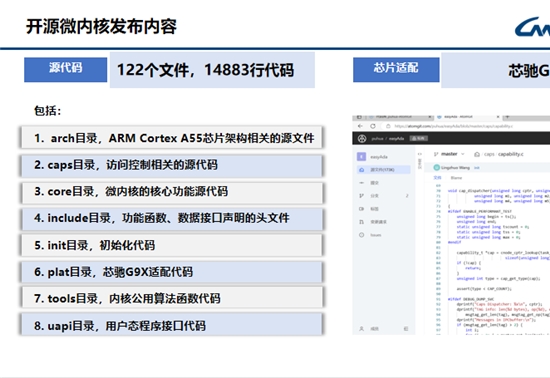
Task: Click the caps folder in the breadcrumb
Action: [x=489, y=154]
